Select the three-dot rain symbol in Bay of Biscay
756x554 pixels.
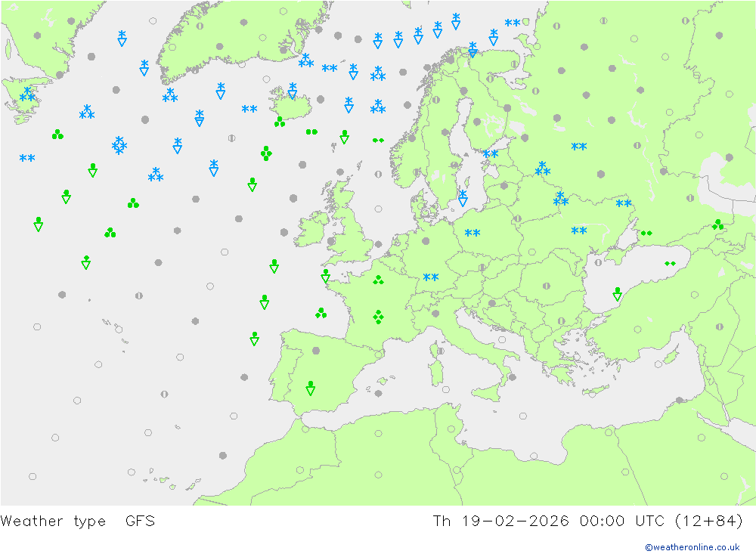[321, 314]
